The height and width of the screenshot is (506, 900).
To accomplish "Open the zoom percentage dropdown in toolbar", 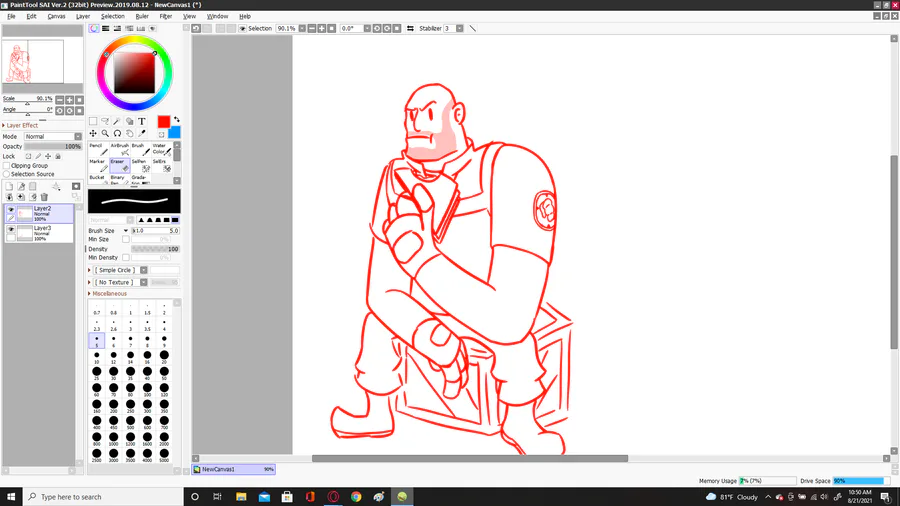I will click(302, 28).
